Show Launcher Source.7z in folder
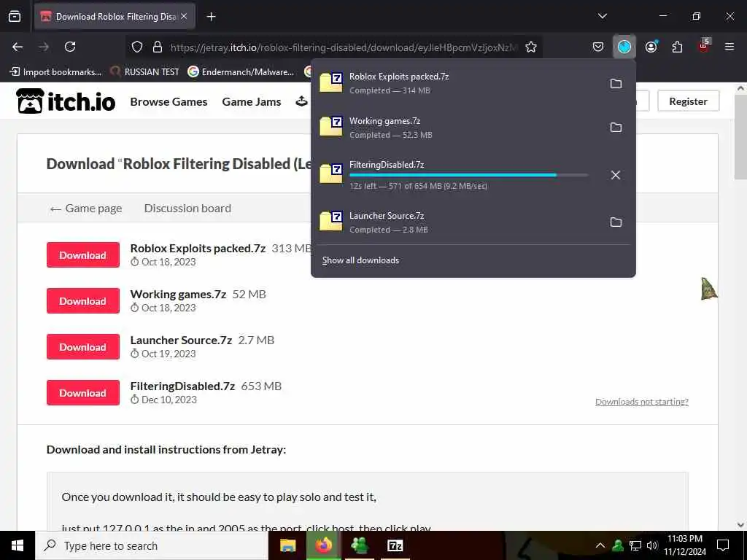The width and height of the screenshot is (747, 560). pos(616,222)
